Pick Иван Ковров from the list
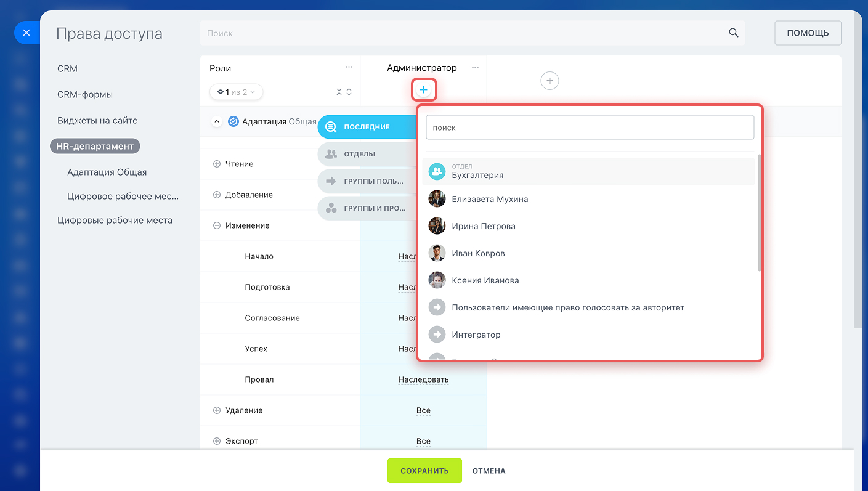This screenshot has width=868, height=491. pos(478,253)
